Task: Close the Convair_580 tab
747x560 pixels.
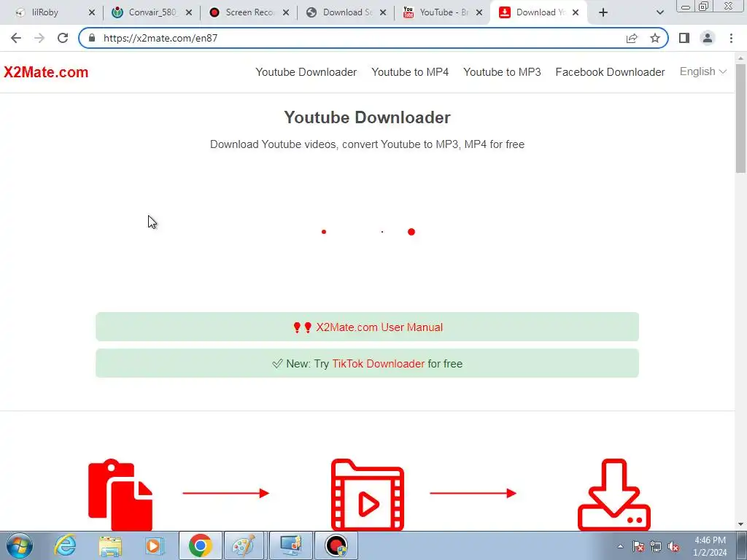Action: click(x=189, y=12)
